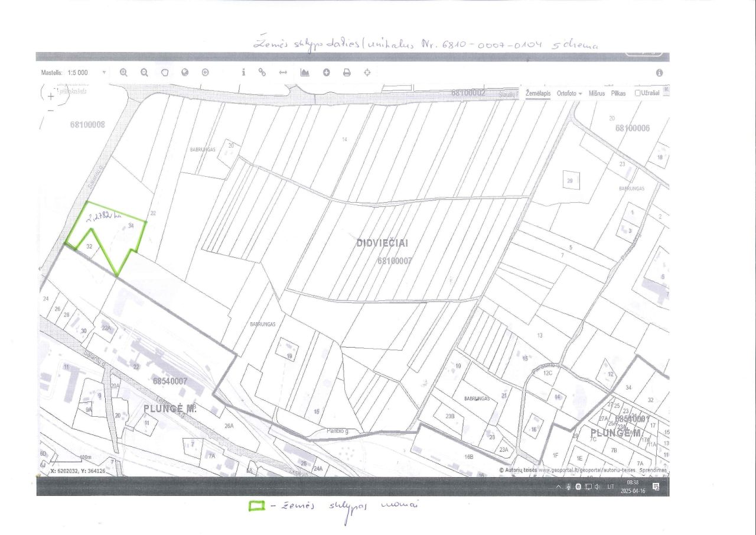Image resolution: width=756 pixels, height=535 pixels.
Task: Expand the Mastelis scale dropdown
Action: [105, 72]
